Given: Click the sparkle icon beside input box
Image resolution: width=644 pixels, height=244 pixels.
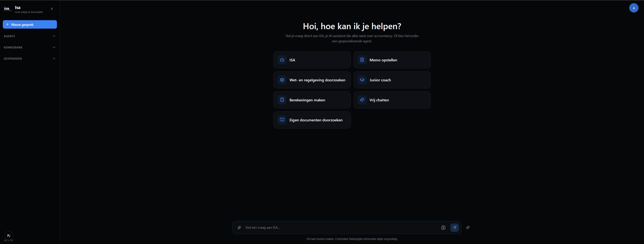Looking at the screenshot, I should [x=467, y=228].
